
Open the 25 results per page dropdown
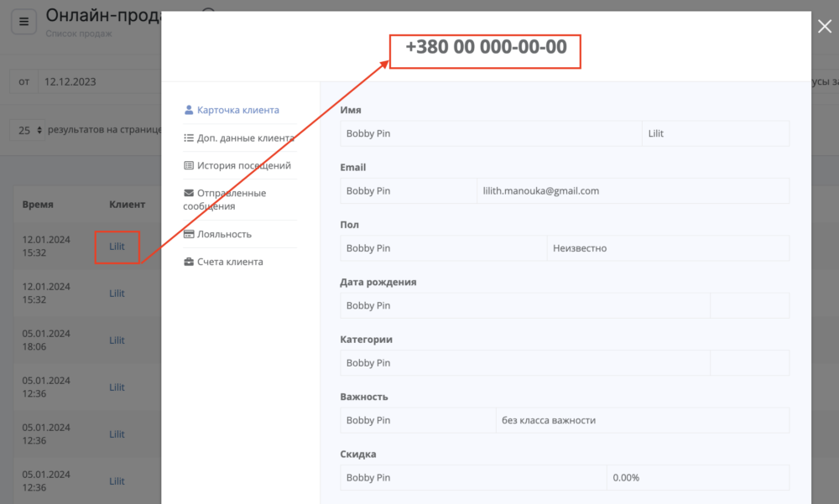pyautogui.click(x=29, y=130)
